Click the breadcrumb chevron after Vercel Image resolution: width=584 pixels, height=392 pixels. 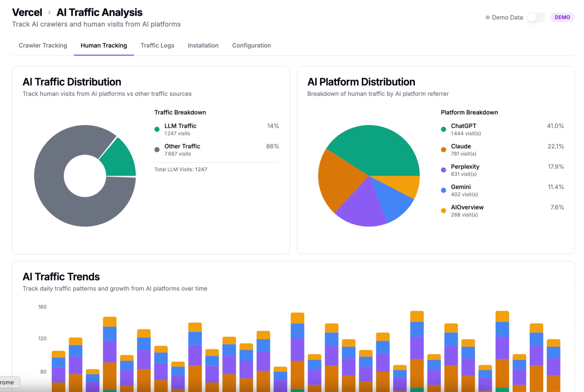tap(49, 12)
